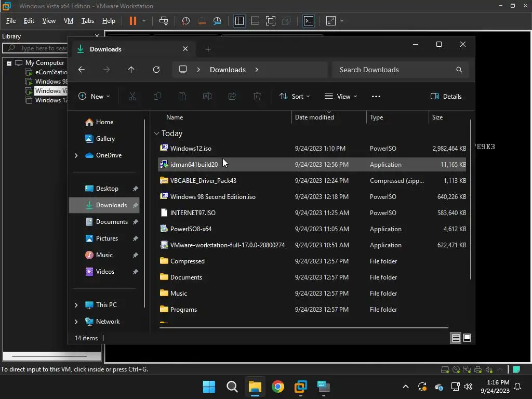Add a new tab in File Explorer

coord(208,49)
